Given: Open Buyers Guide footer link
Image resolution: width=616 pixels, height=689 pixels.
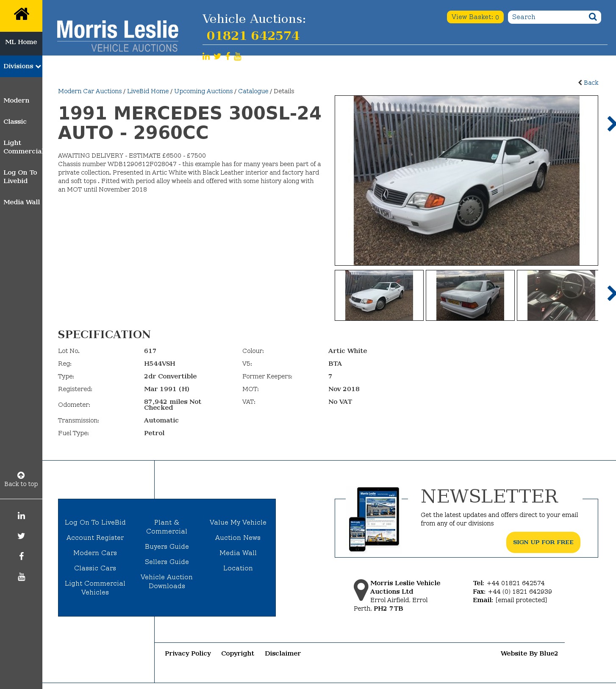Looking at the screenshot, I should [166, 547].
